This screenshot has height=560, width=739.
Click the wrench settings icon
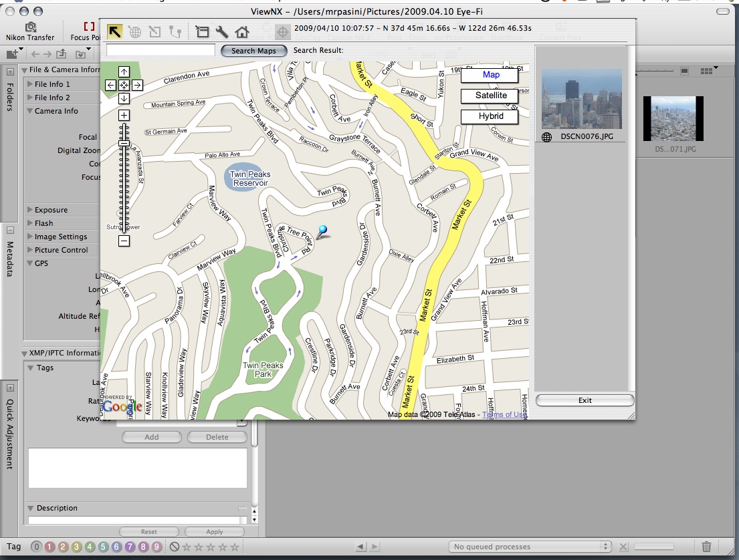coord(222,31)
